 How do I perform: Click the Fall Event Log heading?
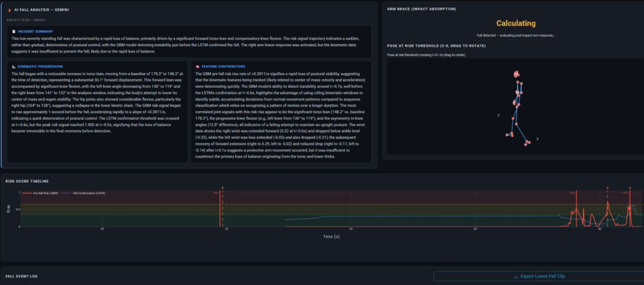point(21,276)
